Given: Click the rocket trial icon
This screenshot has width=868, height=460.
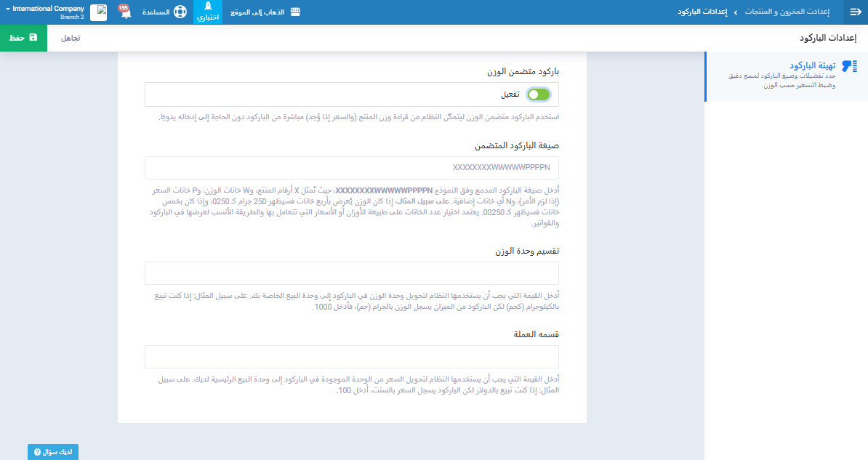Looking at the screenshot, I should pyautogui.click(x=208, y=7).
